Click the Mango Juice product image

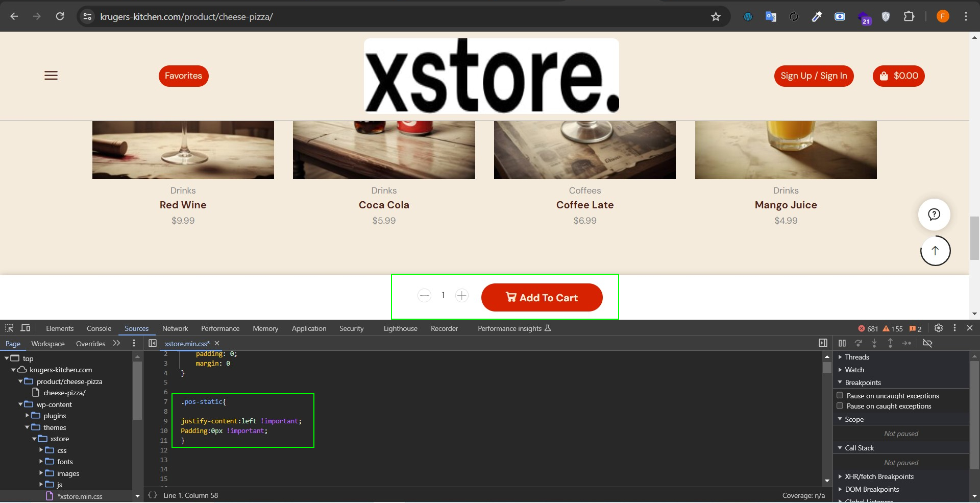[x=786, y=150]
